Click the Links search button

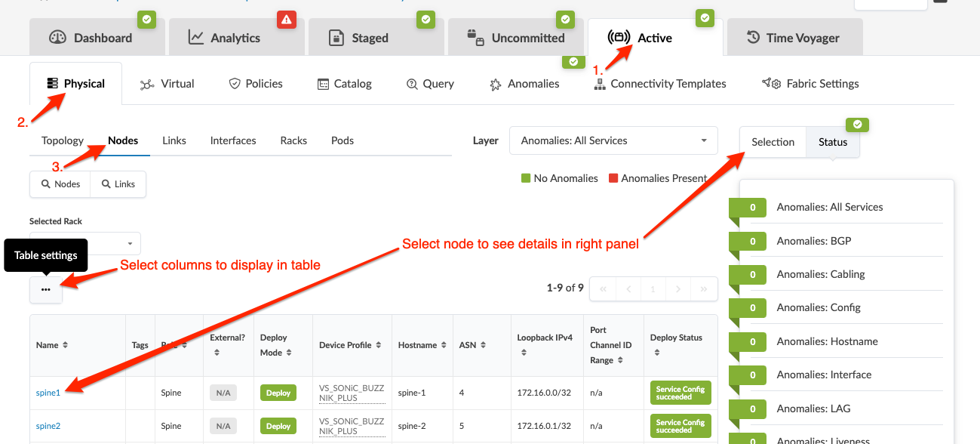click(x=118, y=184)
